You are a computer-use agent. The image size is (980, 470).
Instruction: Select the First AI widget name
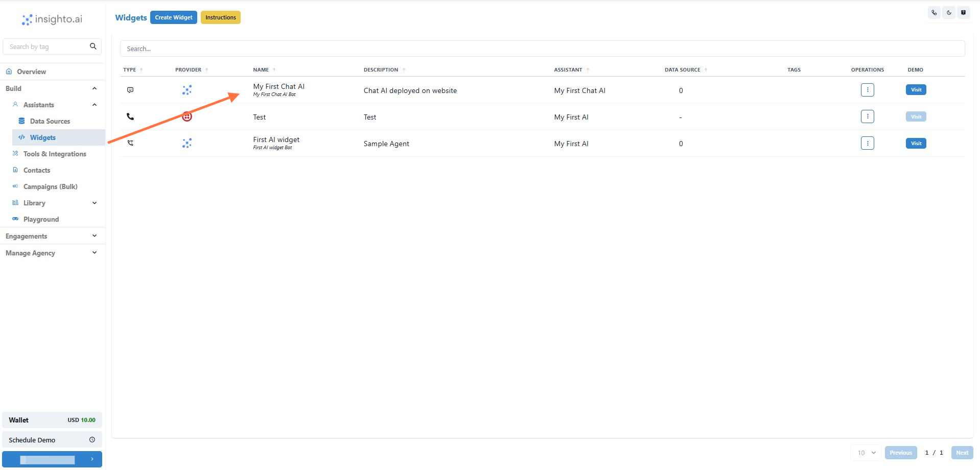276,139
